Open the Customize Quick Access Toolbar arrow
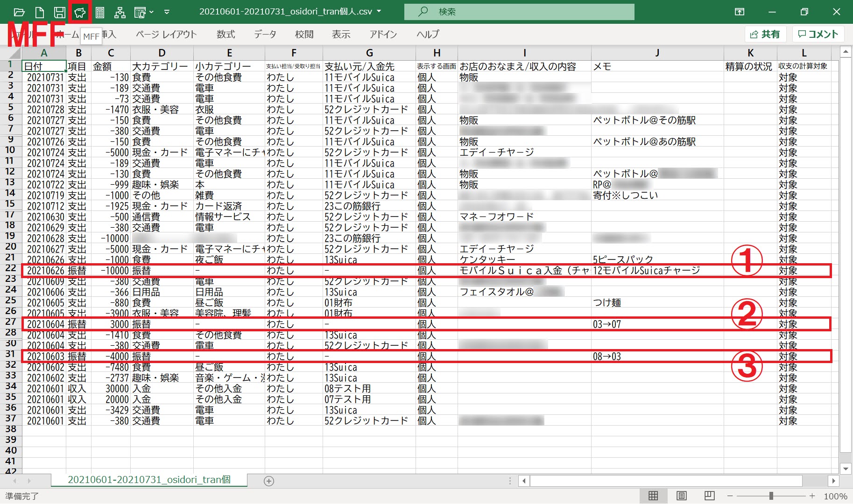 click(167, 12)
